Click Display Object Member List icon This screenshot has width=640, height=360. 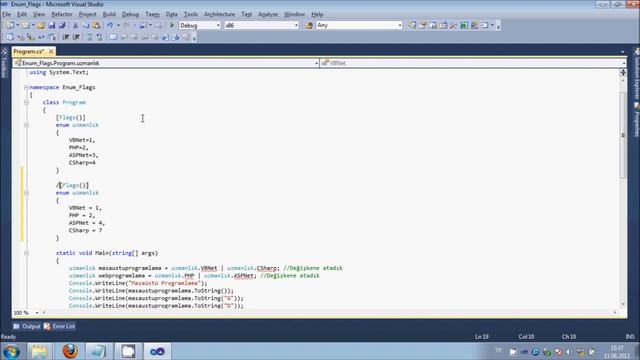10,37
